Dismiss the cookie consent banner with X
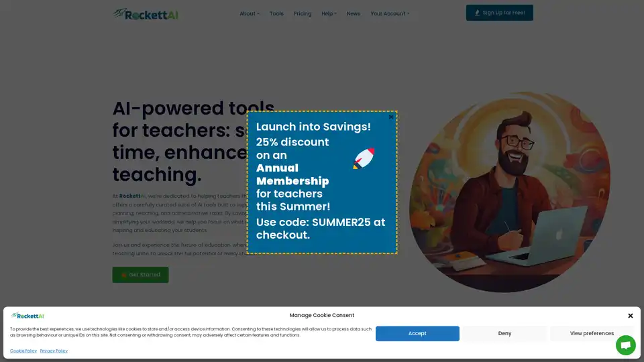Screen dimensions: 644x362 click(x=631, y=316)
